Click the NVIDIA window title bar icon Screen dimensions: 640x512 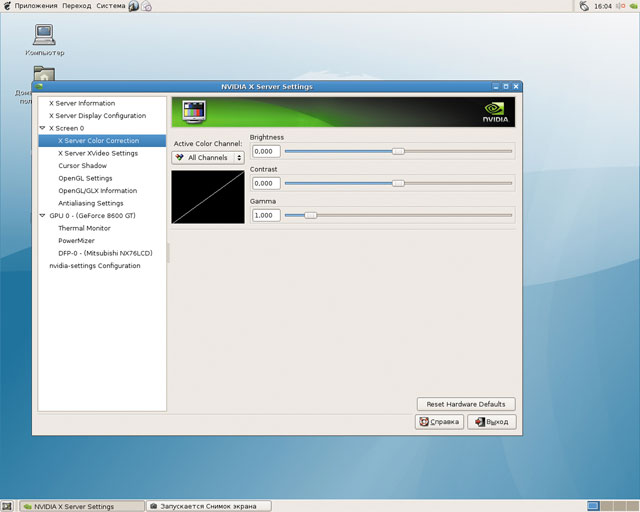[x=39, y=87]
